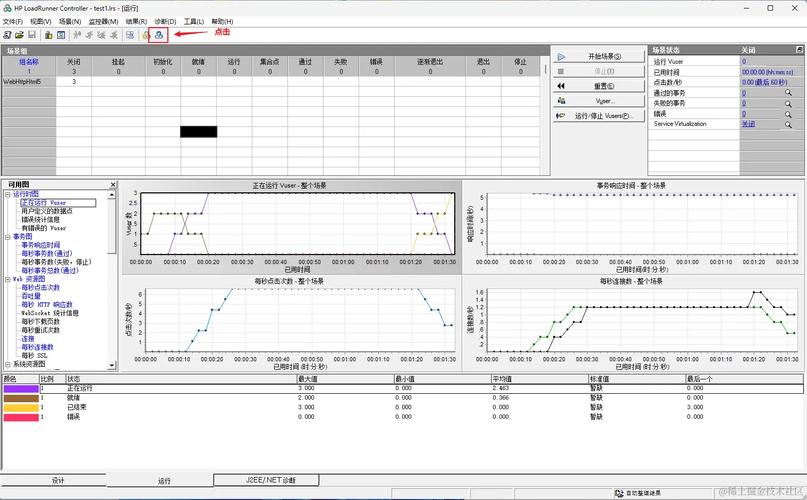Click magnifier icon in the 错误 row
807x500 pixels.
click(788, 113)
